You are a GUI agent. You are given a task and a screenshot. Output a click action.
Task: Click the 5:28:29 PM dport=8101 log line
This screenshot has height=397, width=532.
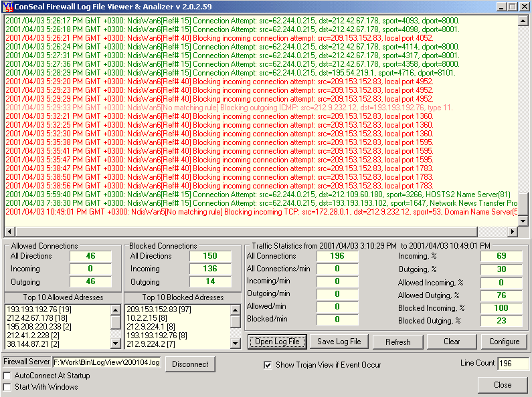point(230,73)
